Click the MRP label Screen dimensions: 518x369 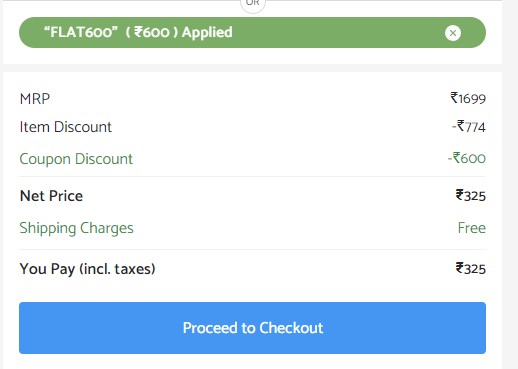tap(35, 99)
